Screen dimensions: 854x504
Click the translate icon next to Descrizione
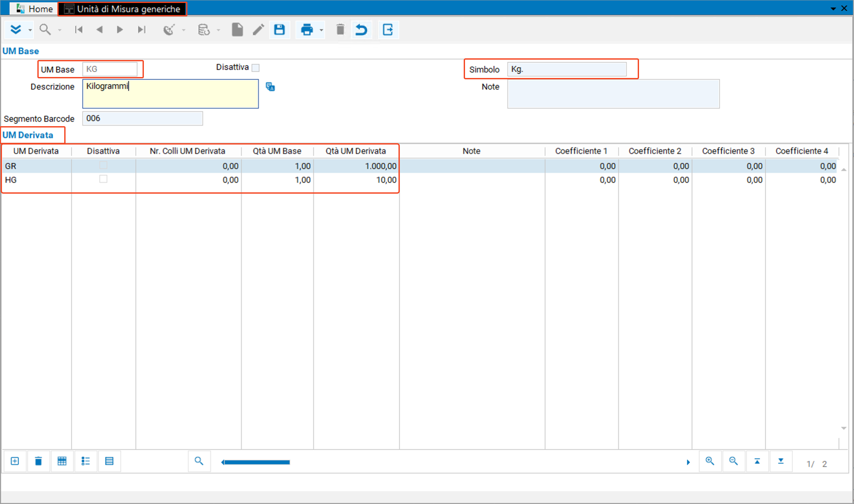[270, 87]
